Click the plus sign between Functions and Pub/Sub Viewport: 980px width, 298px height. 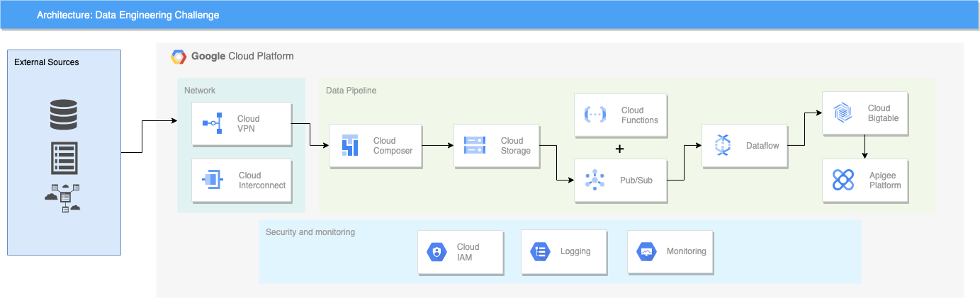point(620,149)
